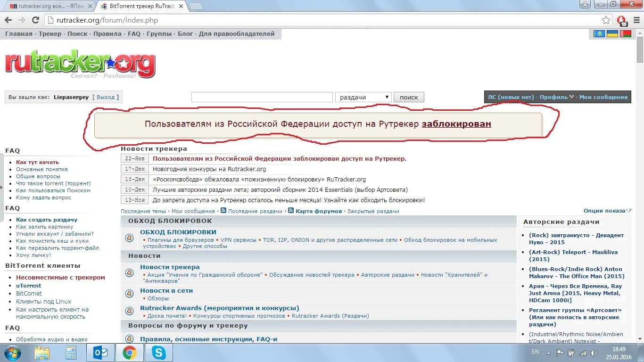Screen dimensions: 644x362
Task: Launch Calculator from the taskbar
Action: click(x=71, y=353)
